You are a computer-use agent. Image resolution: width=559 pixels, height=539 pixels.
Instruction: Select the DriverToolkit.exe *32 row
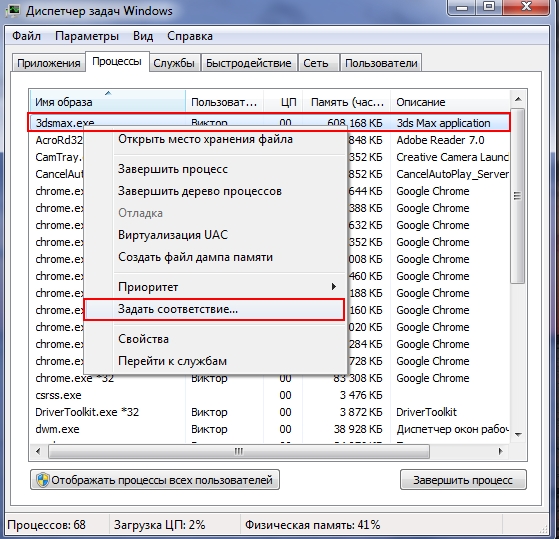(269, 412)
